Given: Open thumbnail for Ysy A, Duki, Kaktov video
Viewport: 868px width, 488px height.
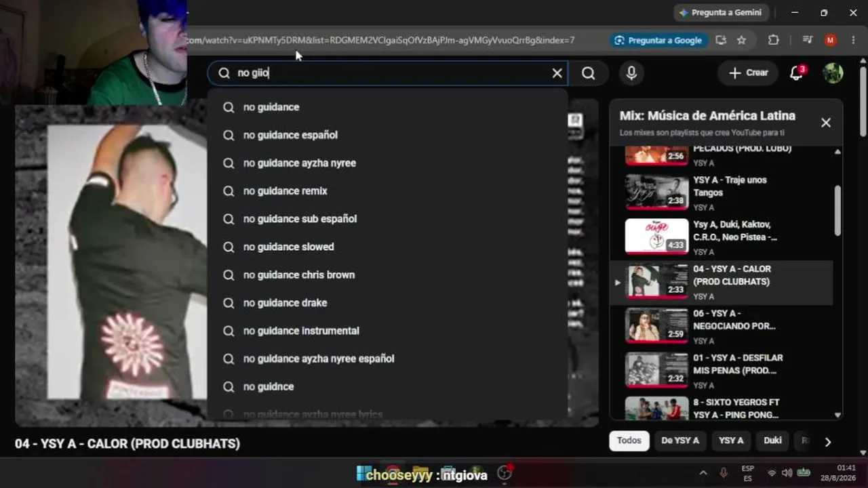Looking at the screenshot, I should [x=656, y=237].
